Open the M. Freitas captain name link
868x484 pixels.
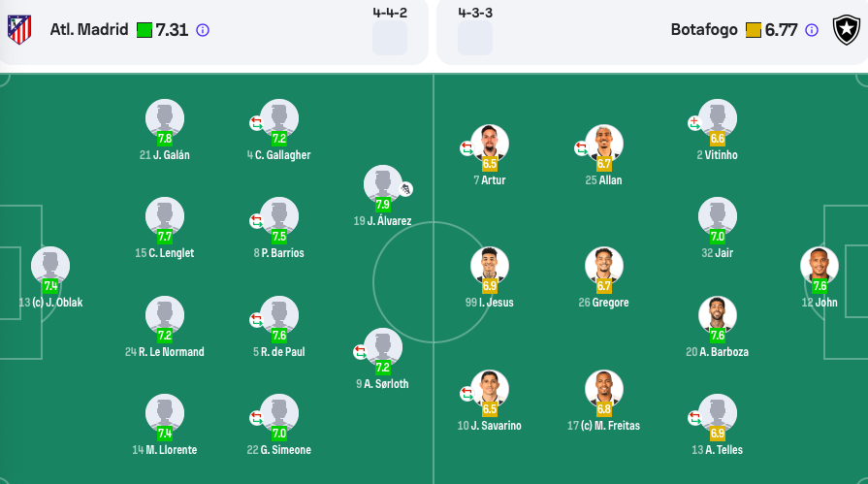611,425
